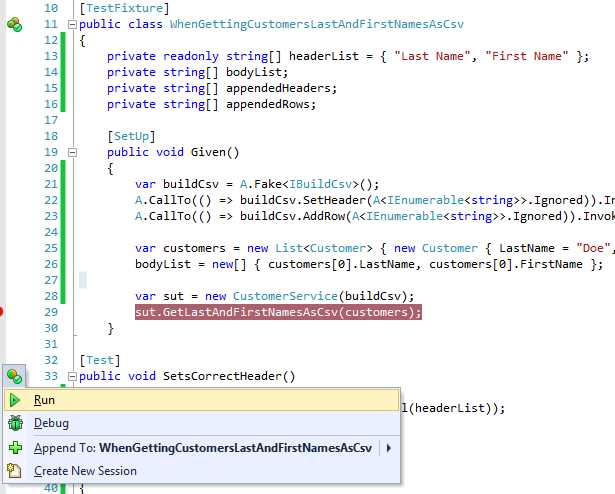Open the Append To submenu arrow
The height and width of the screenshot is (494, 615).
pos(388,448)
